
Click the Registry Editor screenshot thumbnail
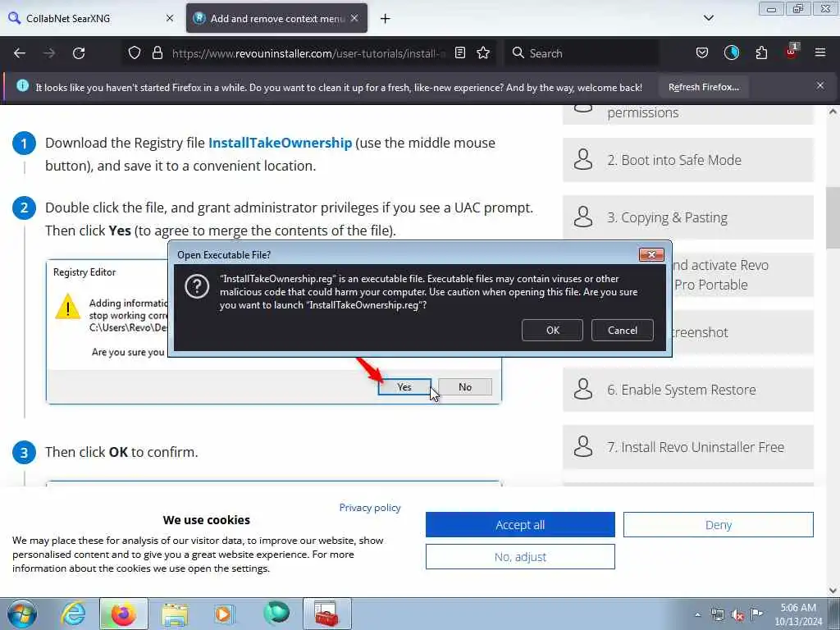274,331
